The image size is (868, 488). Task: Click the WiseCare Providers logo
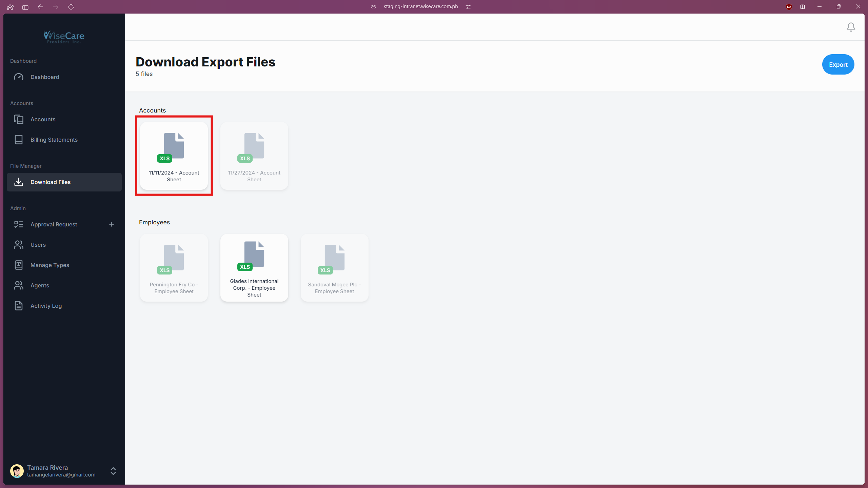64,37
